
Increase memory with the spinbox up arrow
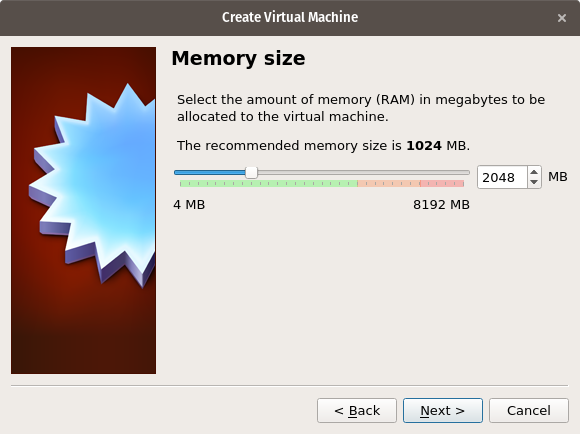coord(534,172)
